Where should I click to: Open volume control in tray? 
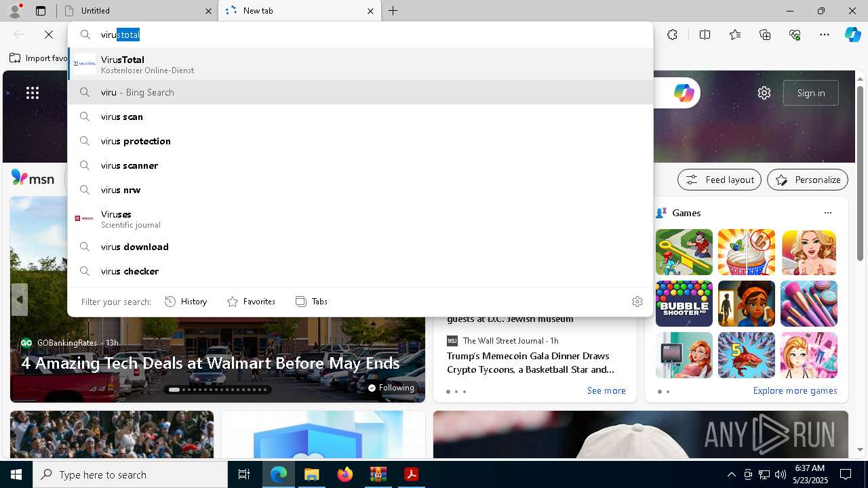[780, 474]
